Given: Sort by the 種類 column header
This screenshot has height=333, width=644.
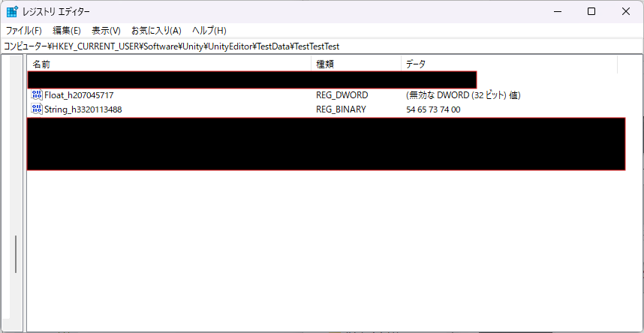Looking at the screenshot, I should pos(356,64).
